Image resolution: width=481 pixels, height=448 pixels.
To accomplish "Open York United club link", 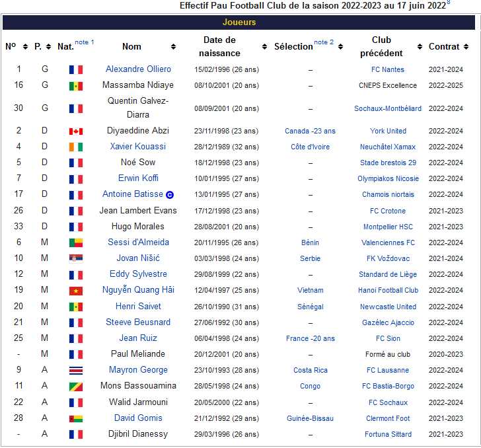I will click(x=388, y=131).
